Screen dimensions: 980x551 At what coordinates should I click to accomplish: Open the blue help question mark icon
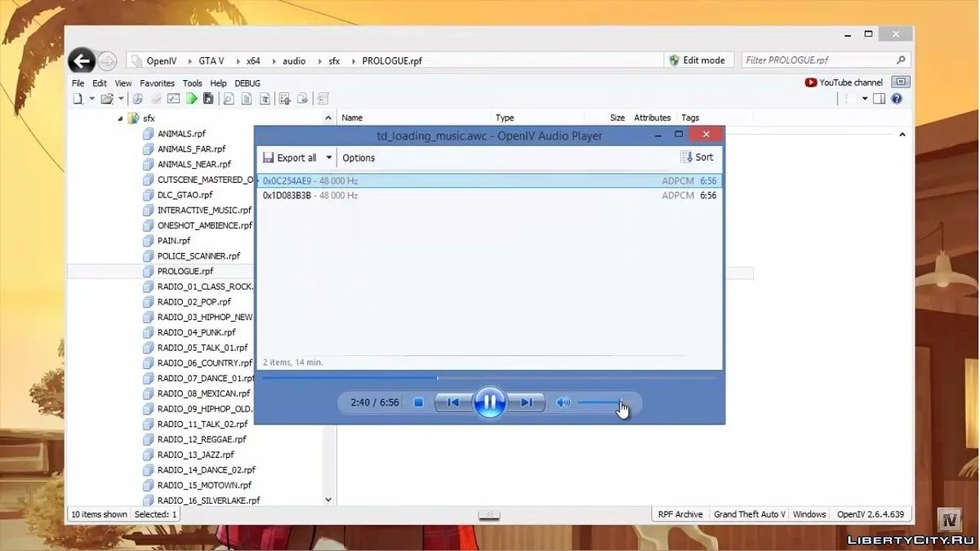897,99
